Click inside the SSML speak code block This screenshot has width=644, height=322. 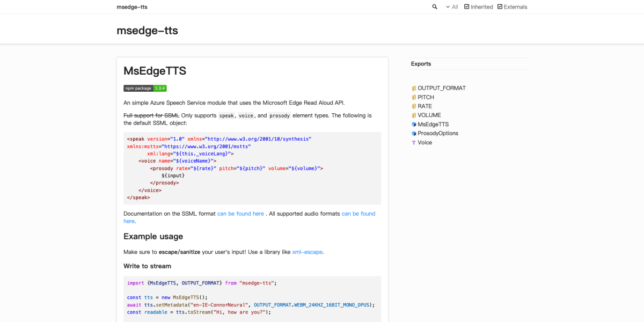coord(252,169)
